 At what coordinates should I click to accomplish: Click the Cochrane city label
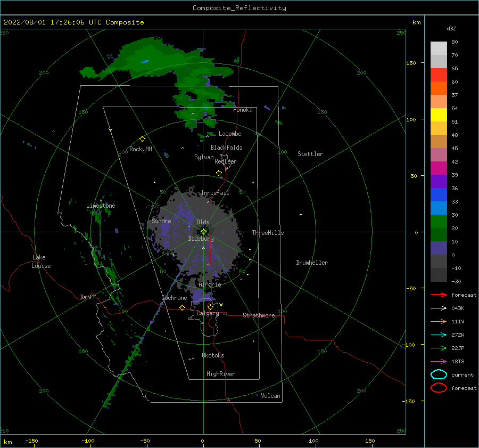click(x=174, y=298)
